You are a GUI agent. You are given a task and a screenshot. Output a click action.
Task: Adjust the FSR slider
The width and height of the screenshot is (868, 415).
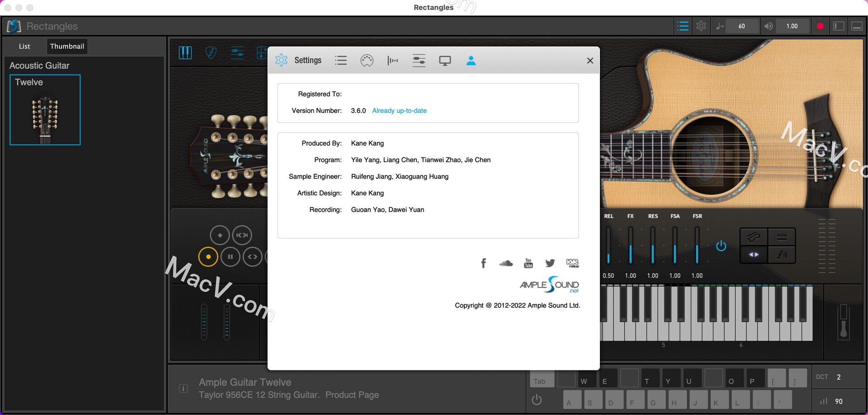point(697,245)
